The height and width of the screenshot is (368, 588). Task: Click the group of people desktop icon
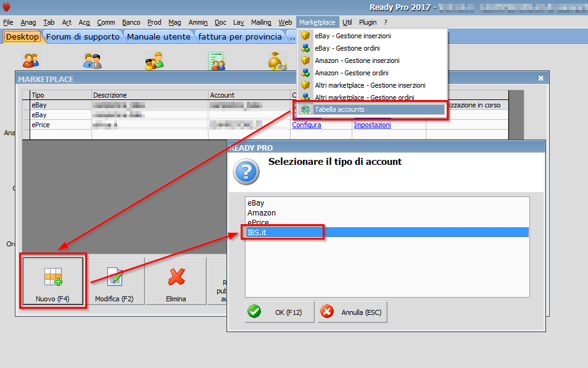pyautogui.click(x=154, y=61)
